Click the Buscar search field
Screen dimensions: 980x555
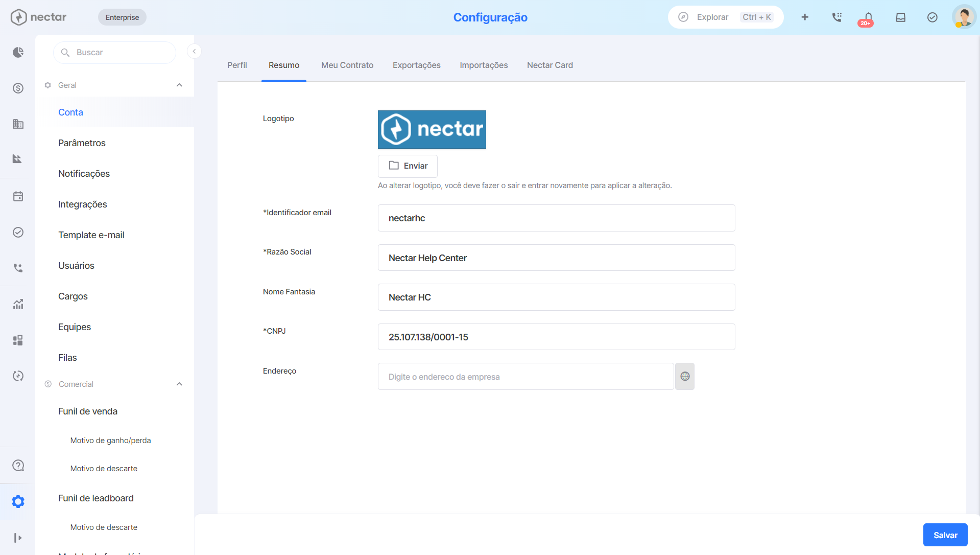[x=114, y=52]
